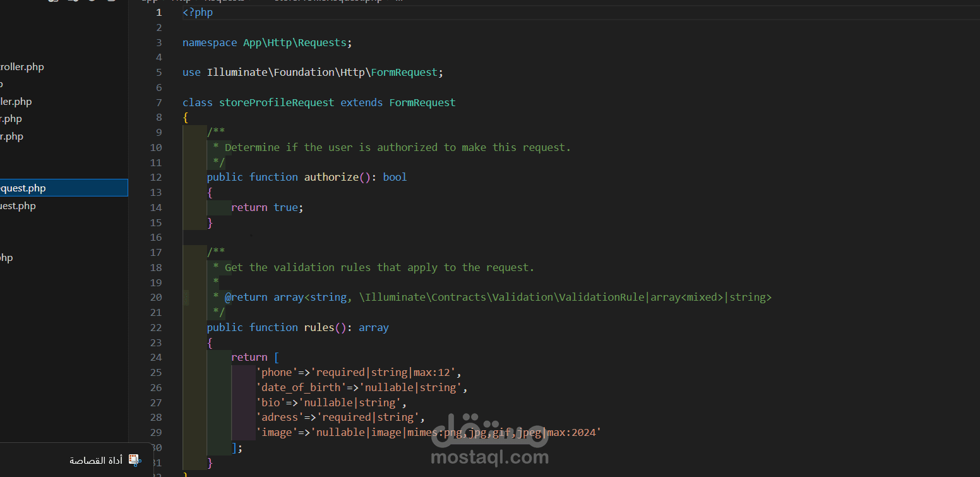Click the namespace keyword on line 3
The image size is (980, 477).
(x=210, y=43)
